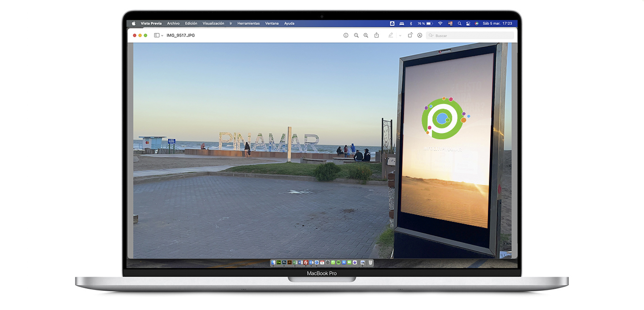Image resolution: width=644 pixels, height=310 pixels.
Task: Open Spotify from the Dock
Action: point(338,262)
